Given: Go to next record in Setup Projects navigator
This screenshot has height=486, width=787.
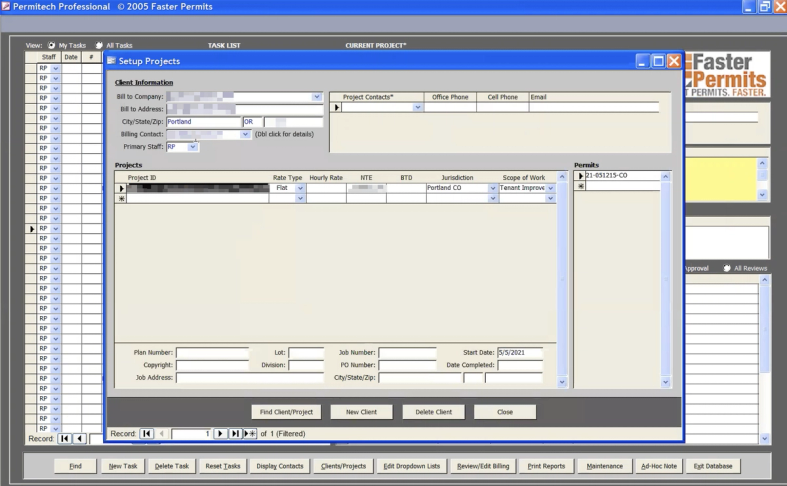Looking at the screenshot, I should point(220,433).
